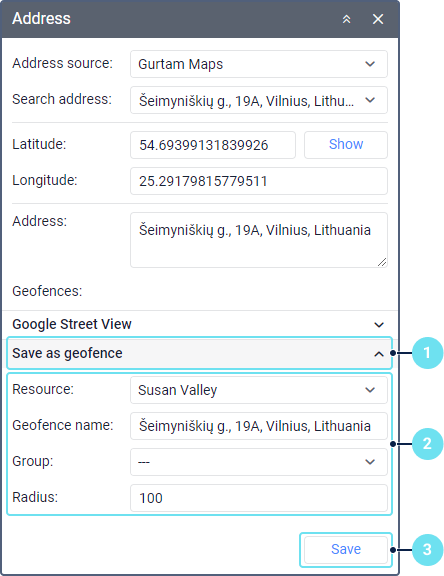Click the Latitude input field
Viewport: 444px width, 576px height.
click(213, 145)
